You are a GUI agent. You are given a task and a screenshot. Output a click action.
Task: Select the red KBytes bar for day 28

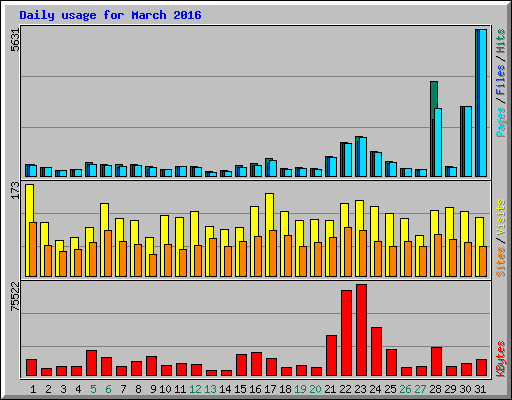click(436, 362)
